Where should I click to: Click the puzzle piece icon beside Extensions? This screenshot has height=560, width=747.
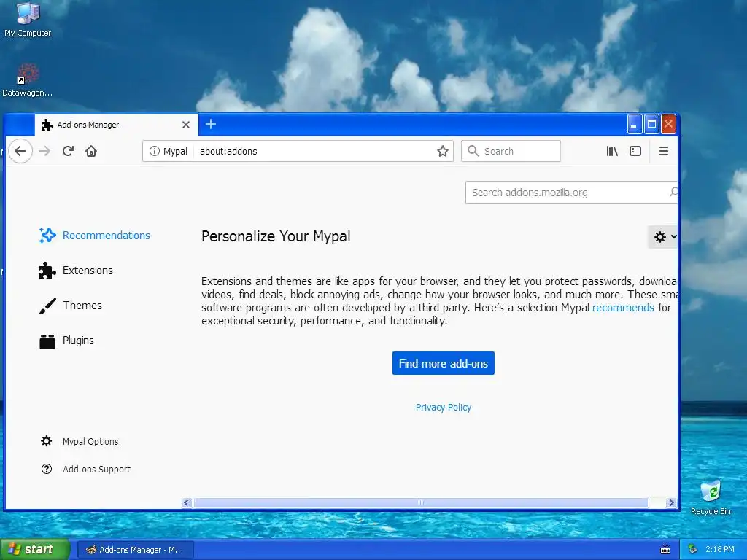[x=47, y=271]
